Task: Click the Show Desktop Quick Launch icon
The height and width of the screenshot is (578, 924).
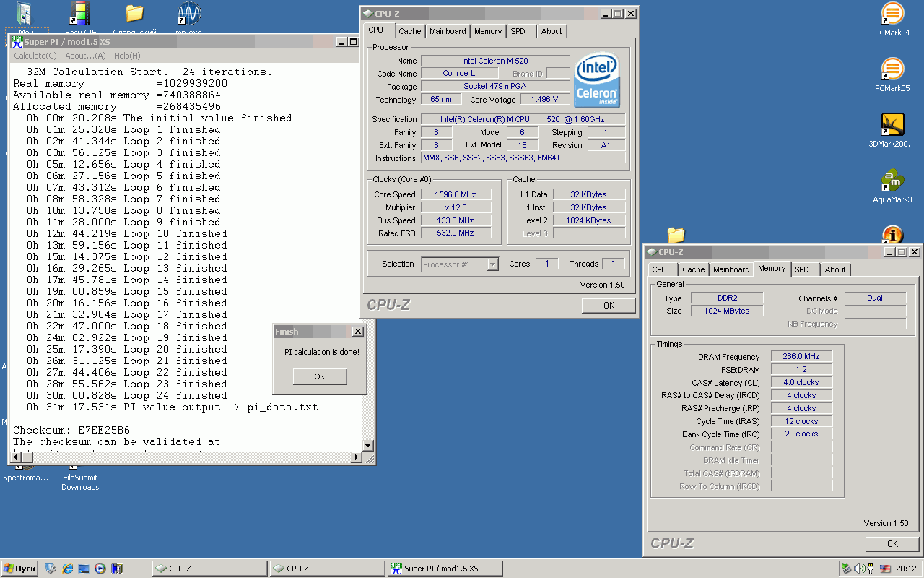Action: tap(84, 569)
